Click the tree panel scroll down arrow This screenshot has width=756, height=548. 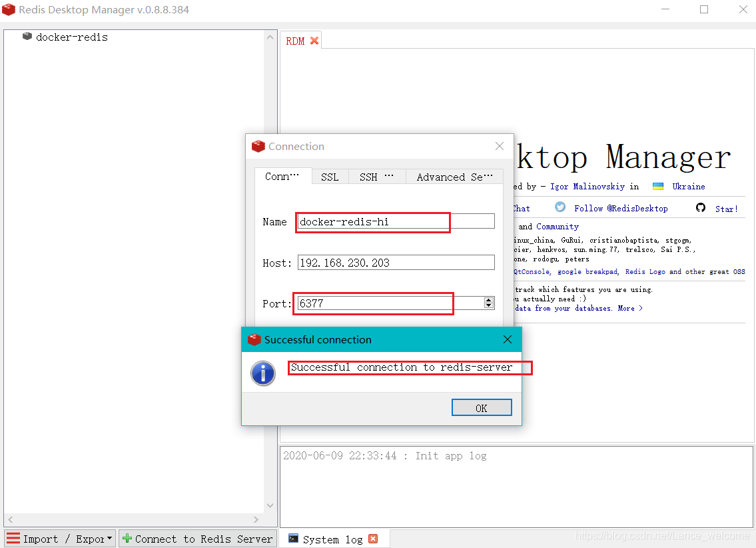click(x=270, y=505)
